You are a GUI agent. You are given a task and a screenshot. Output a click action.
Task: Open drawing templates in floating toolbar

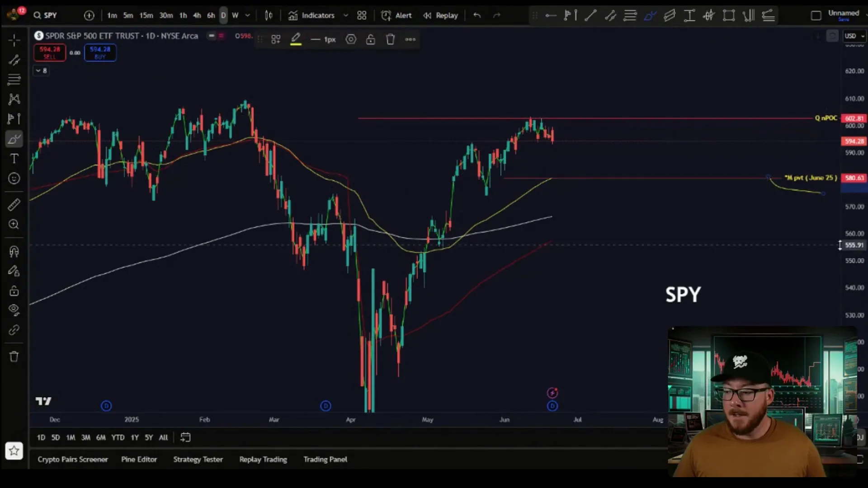[x=276, y=39]
